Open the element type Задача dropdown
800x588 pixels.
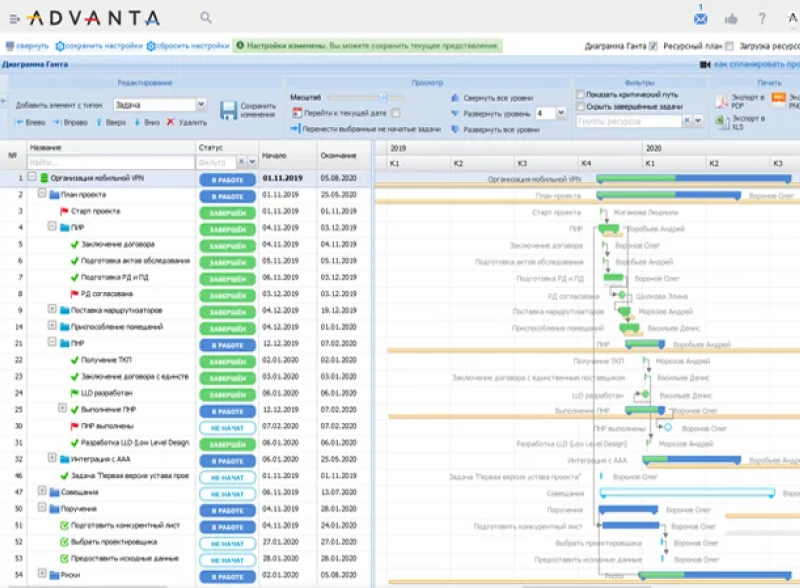click(201, 103)
